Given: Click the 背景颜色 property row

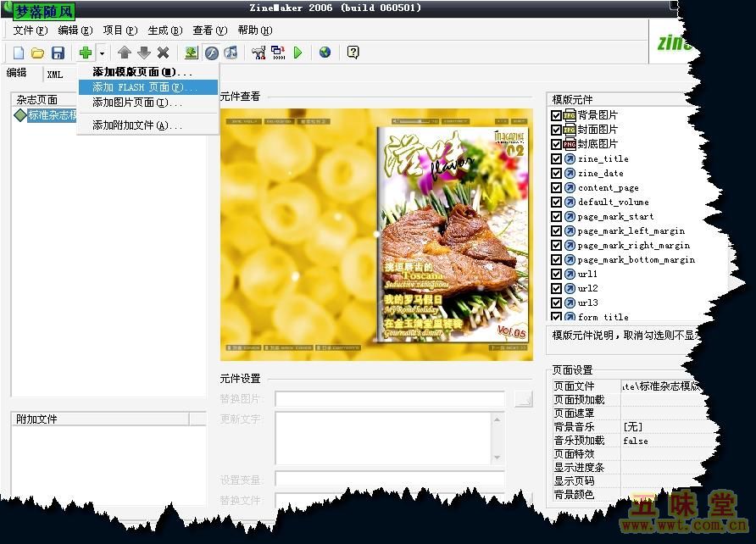Looking at the screenshot, I should tap(585, 494).
